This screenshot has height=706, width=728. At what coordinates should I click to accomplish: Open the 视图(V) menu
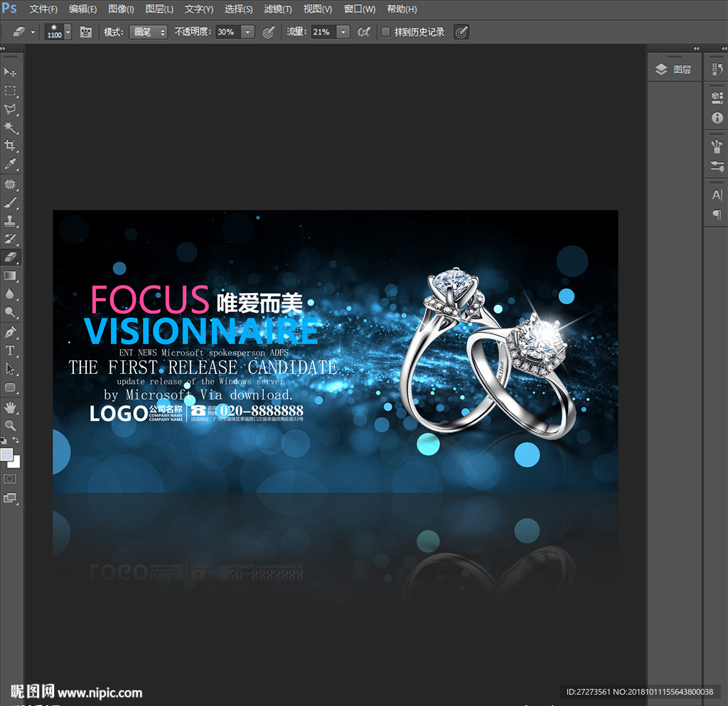click(318, 9)
